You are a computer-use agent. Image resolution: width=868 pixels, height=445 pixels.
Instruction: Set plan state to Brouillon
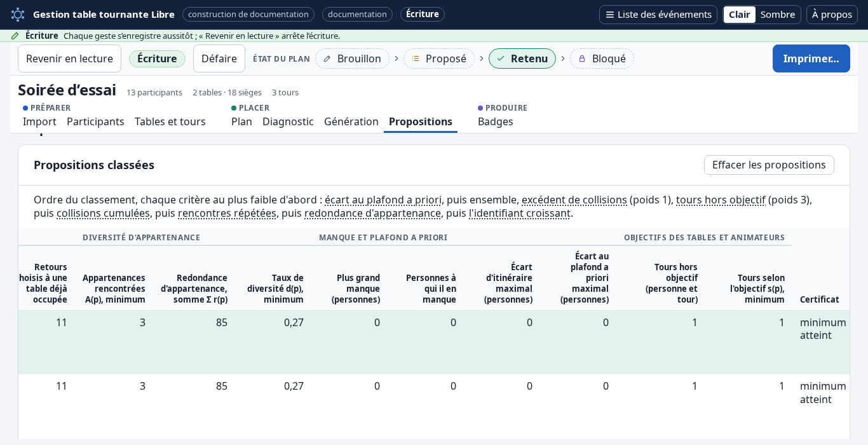point(352,58)
